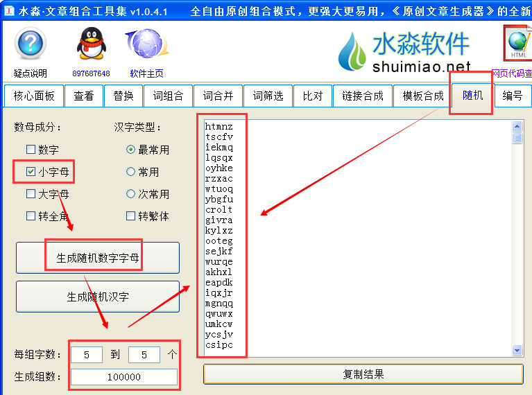Switch to the 核心面板 tab

coord(33,96)
